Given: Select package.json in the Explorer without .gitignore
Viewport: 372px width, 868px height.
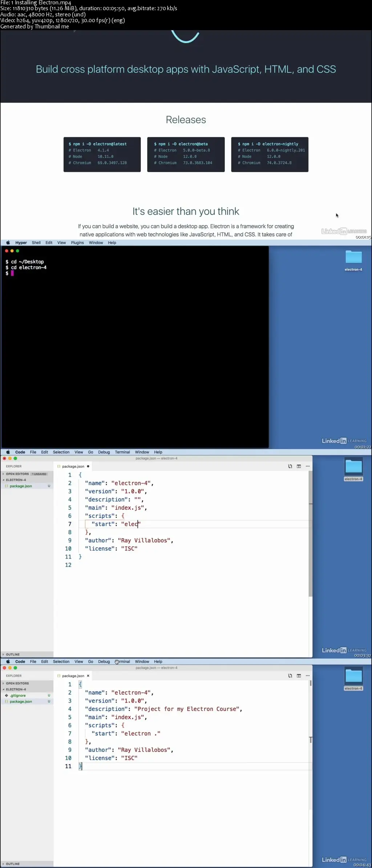Looking at the screenshot, I should point(27,486).
